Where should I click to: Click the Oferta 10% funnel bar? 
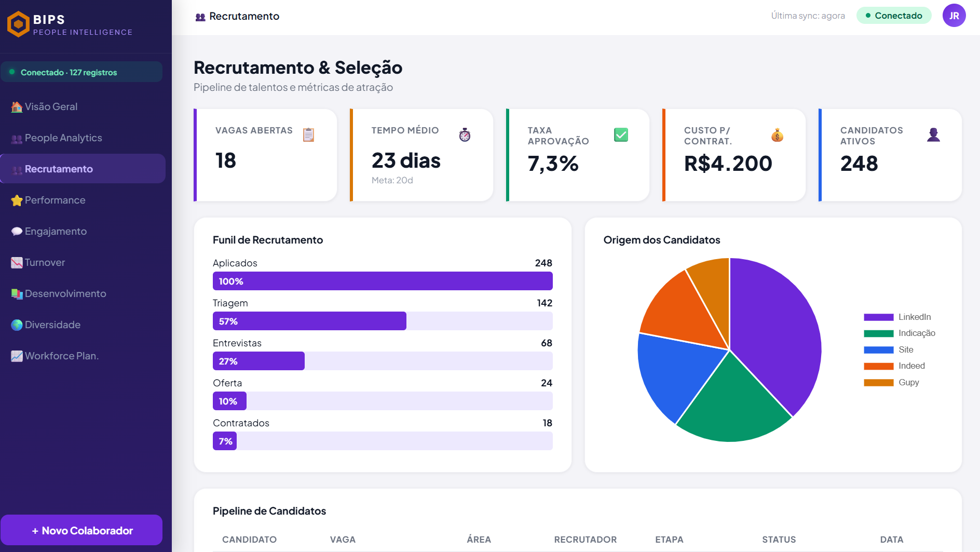(229, 401)
